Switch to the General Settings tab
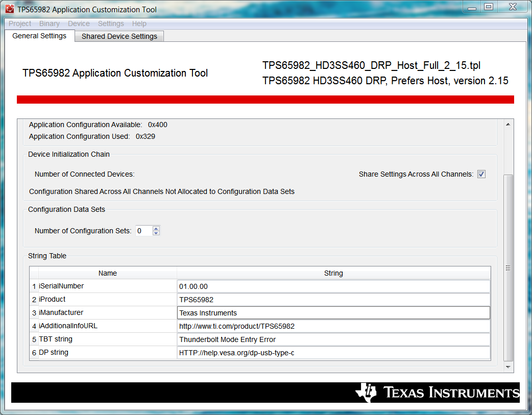The image size is (532, 415). pos(39,36)
